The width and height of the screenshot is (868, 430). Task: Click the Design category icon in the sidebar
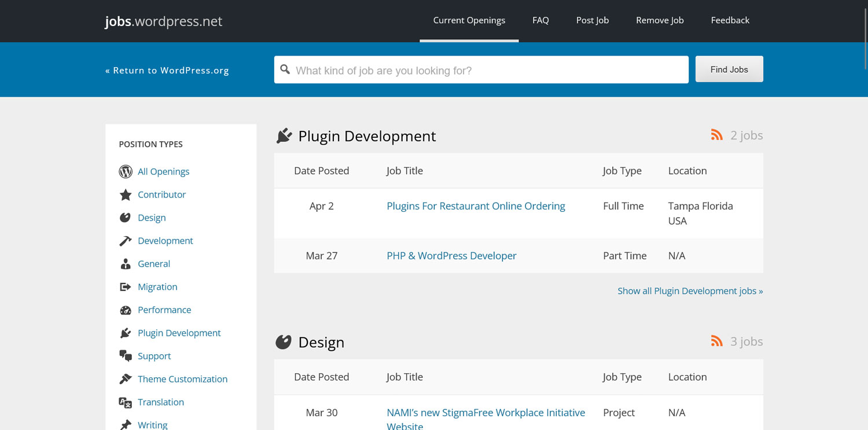point(126,218)
